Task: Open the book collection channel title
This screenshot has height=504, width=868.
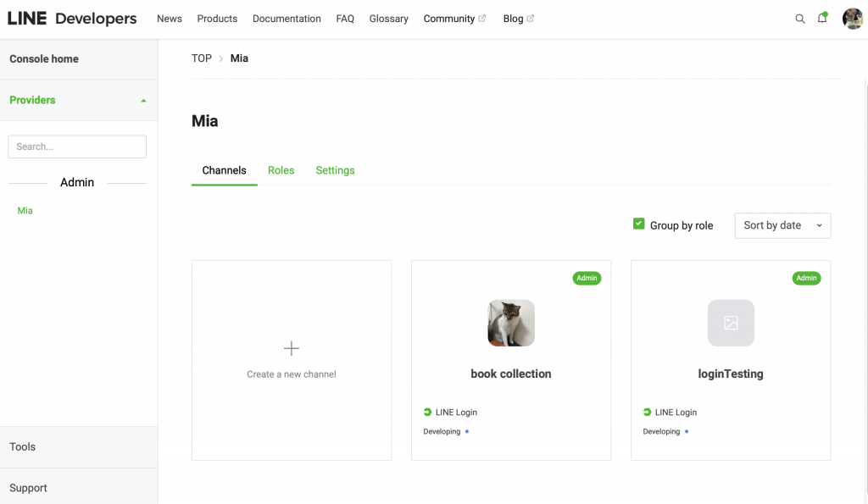Action: coord(511,374)
